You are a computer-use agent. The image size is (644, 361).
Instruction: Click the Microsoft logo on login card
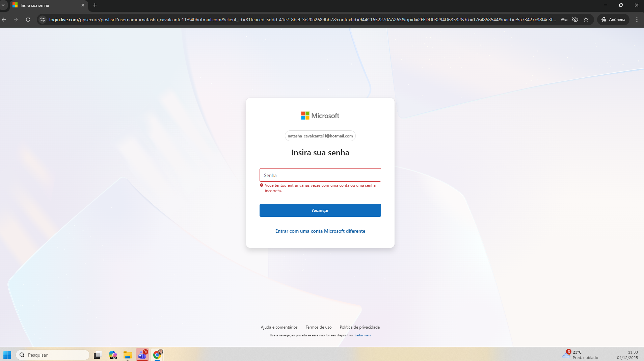pyautogui.click(x=320, y=116)
